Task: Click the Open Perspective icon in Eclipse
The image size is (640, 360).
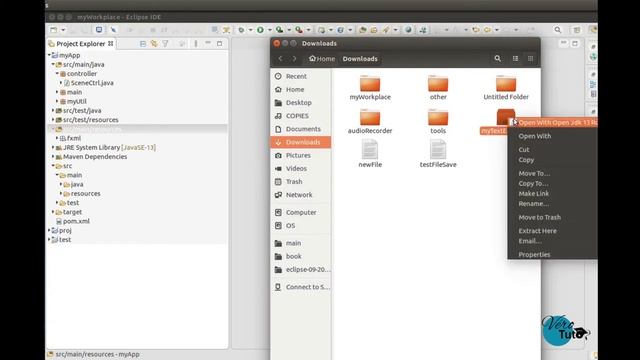Action: [577, 30]
